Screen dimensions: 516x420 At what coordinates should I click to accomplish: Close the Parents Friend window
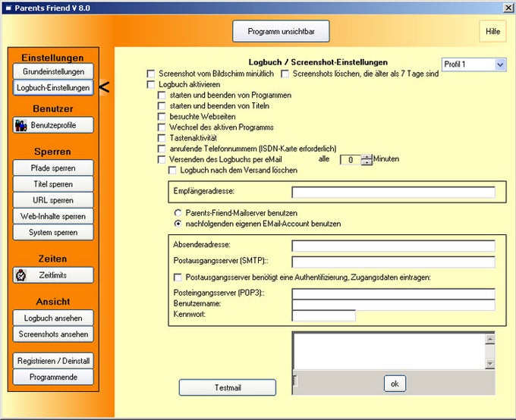click(508, 8)
